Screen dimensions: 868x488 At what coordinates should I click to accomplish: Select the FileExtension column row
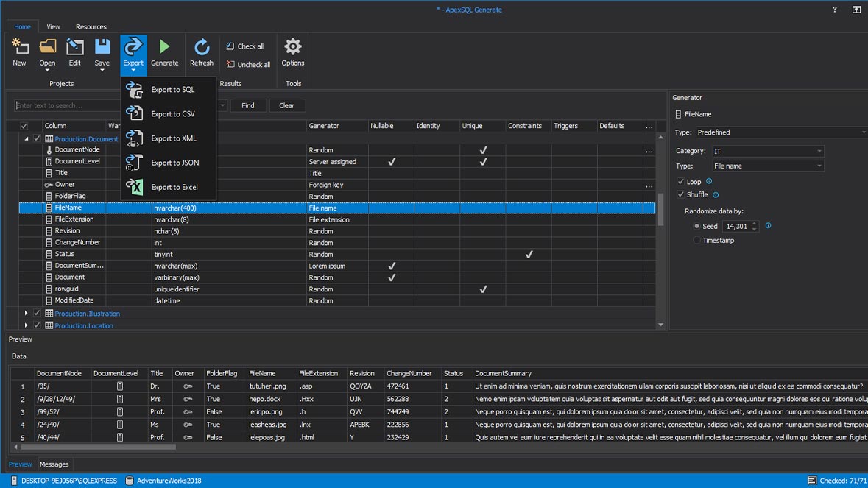tap(337, 219)
